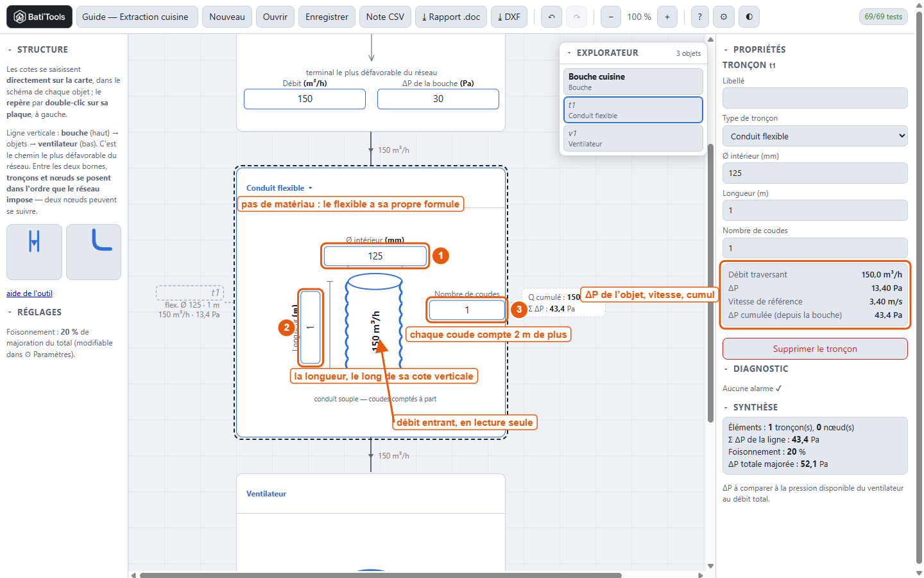Zoom out with the minus button
The width and height of the screenshot is (924, 578).
(611, 17)
